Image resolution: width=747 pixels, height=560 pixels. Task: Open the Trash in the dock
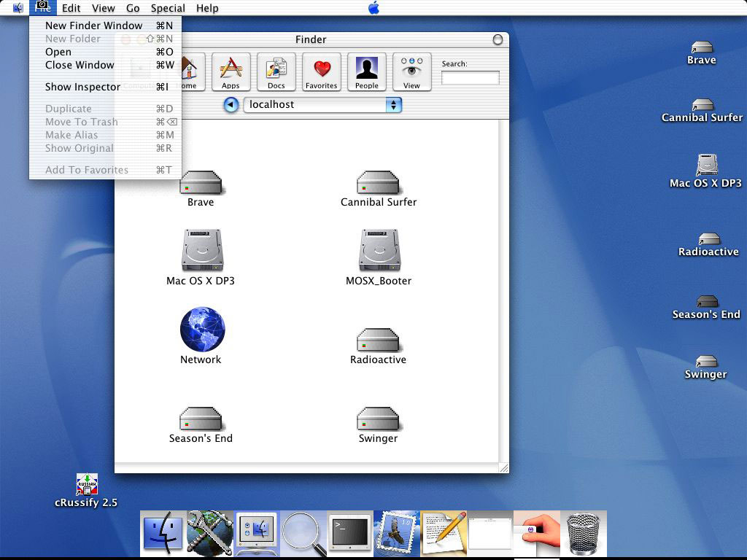(x=584, y=533)
